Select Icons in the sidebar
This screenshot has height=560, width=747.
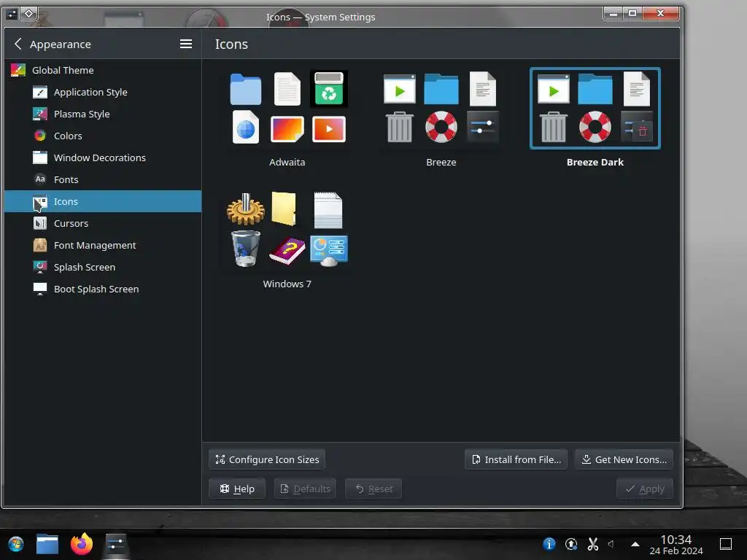pyautogui.click(x=103, y=201)
